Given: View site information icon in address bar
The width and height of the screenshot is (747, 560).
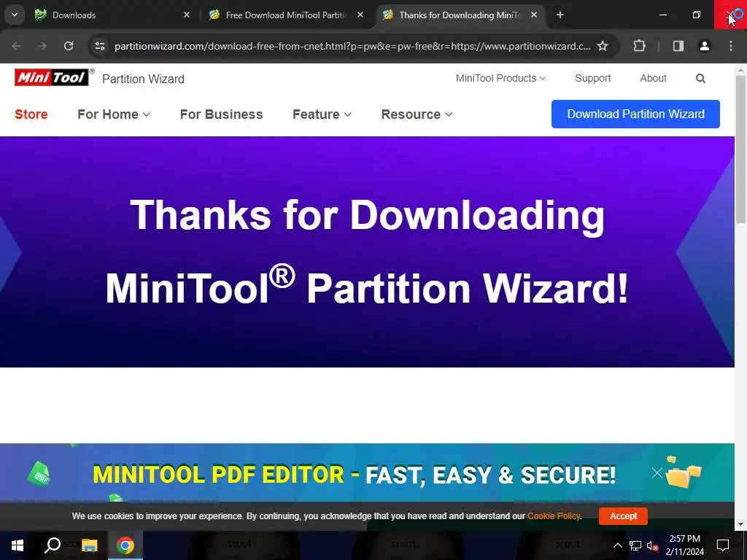Looking at the screenshot, I should [99, 46].
